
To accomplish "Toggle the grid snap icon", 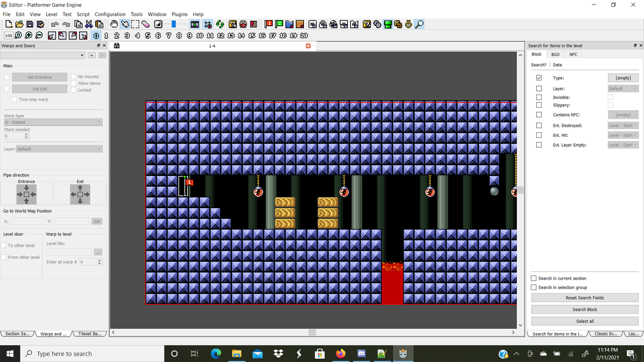I will [207, 24].
